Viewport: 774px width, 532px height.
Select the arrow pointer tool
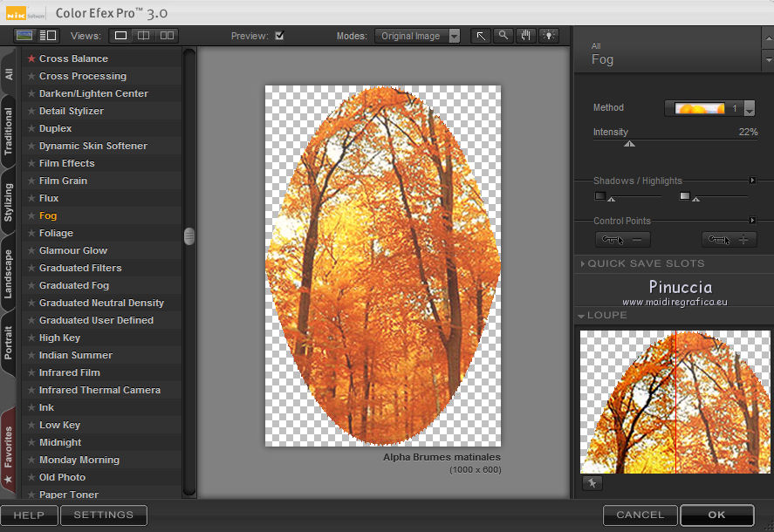point(481,36)
